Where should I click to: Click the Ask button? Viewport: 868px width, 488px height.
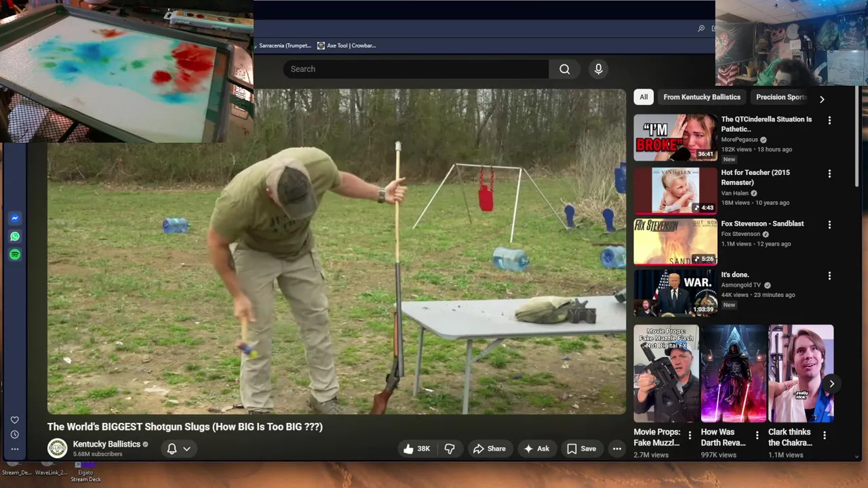click(x=536, y=449)
